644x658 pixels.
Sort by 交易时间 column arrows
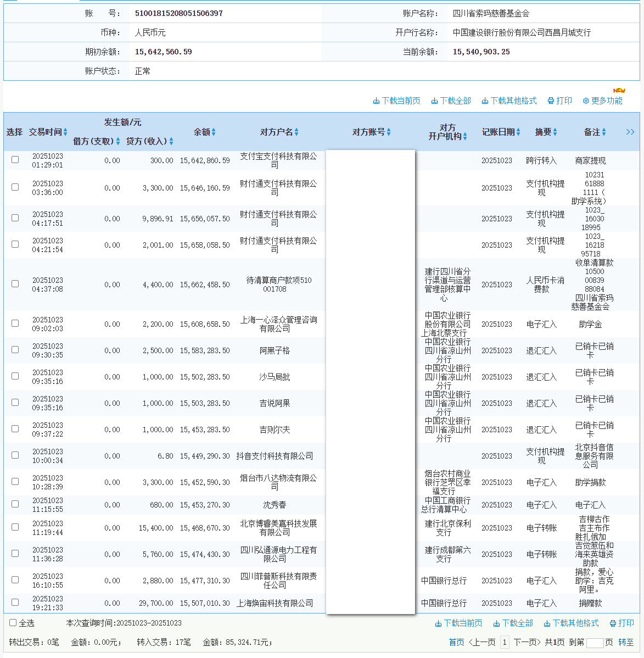click(x=65, y=132)
